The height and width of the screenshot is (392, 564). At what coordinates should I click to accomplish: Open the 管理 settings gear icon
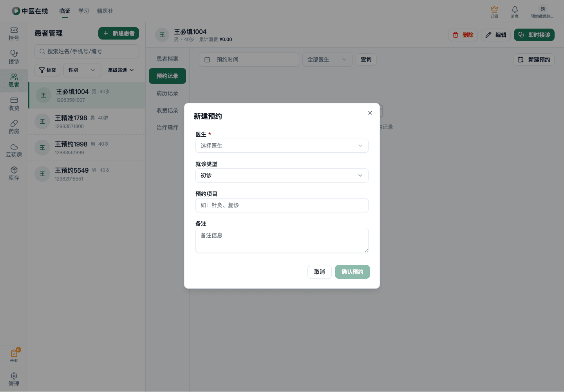tap(14, 379)
